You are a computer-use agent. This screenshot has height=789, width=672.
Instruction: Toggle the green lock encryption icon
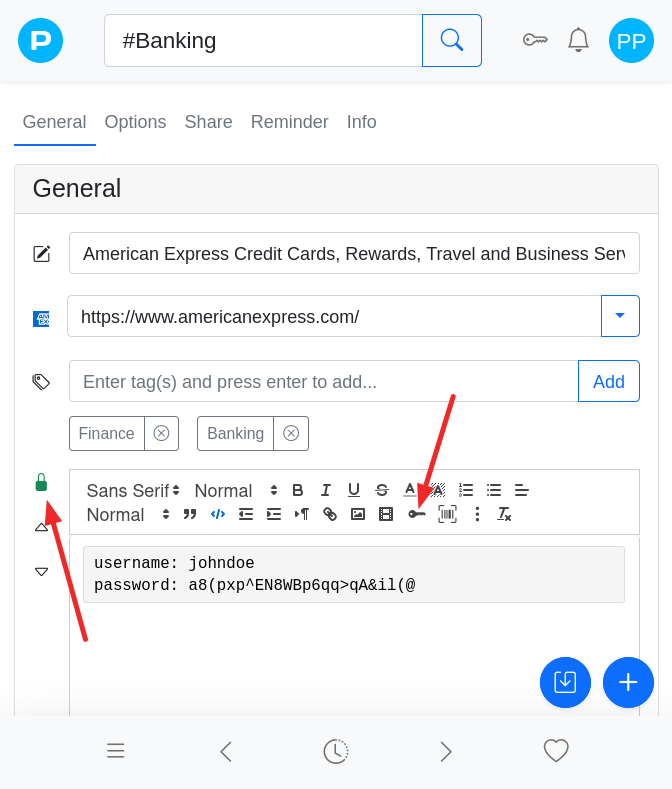[41, 483]
